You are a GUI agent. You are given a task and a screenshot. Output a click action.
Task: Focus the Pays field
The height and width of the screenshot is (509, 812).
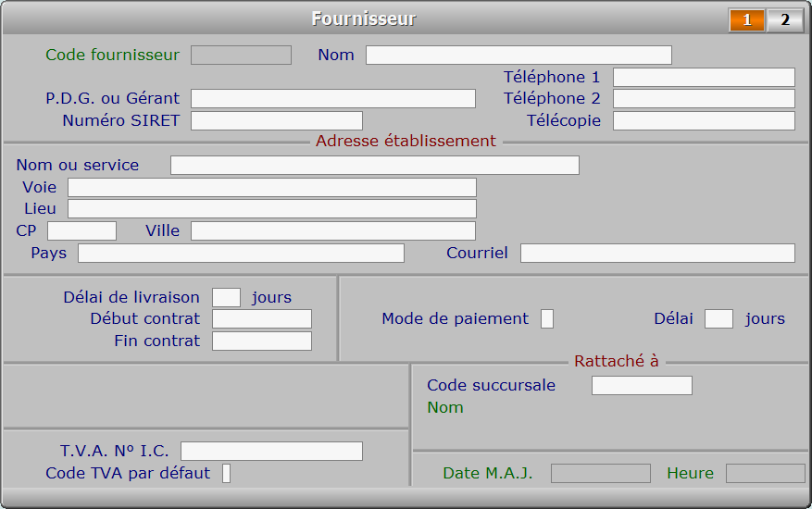241,254
